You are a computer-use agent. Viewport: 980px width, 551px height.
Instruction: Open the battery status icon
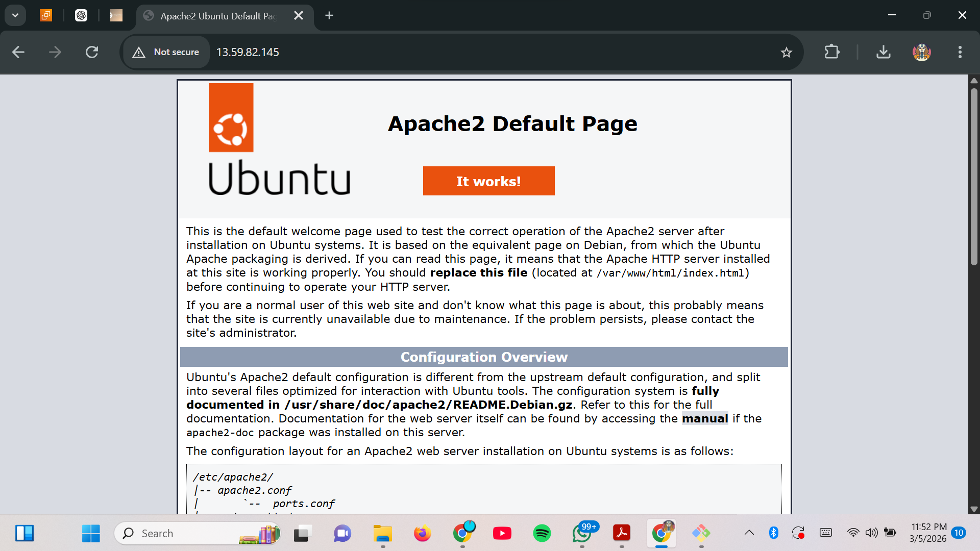[x=890, y=533]
